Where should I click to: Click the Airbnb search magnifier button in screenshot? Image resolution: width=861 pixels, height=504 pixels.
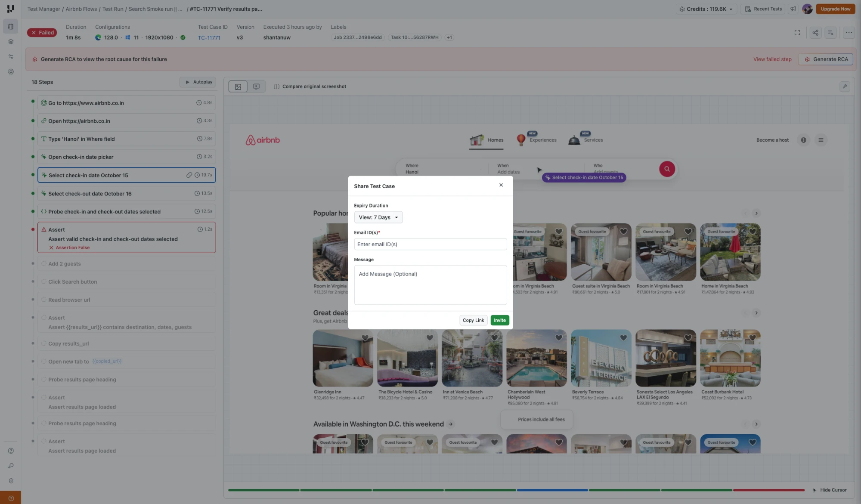667,169
